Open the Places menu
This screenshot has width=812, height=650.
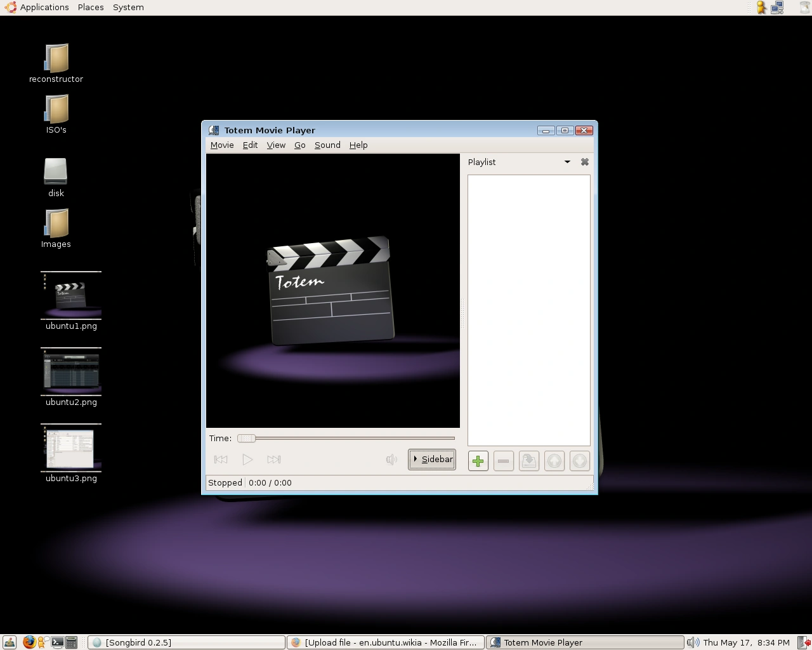[91, 8]
